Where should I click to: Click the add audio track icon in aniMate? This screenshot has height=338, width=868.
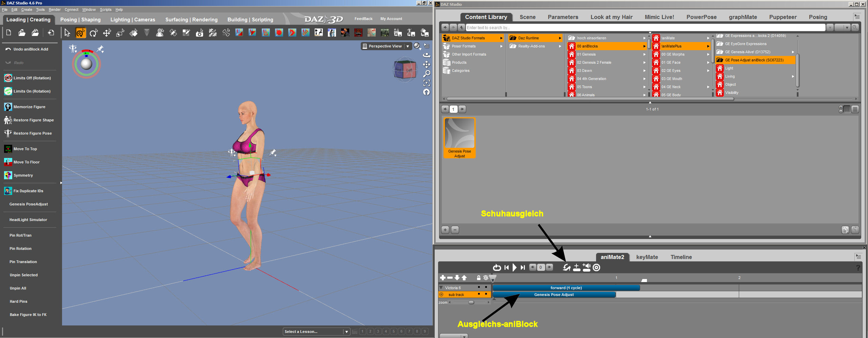point(587,267)
